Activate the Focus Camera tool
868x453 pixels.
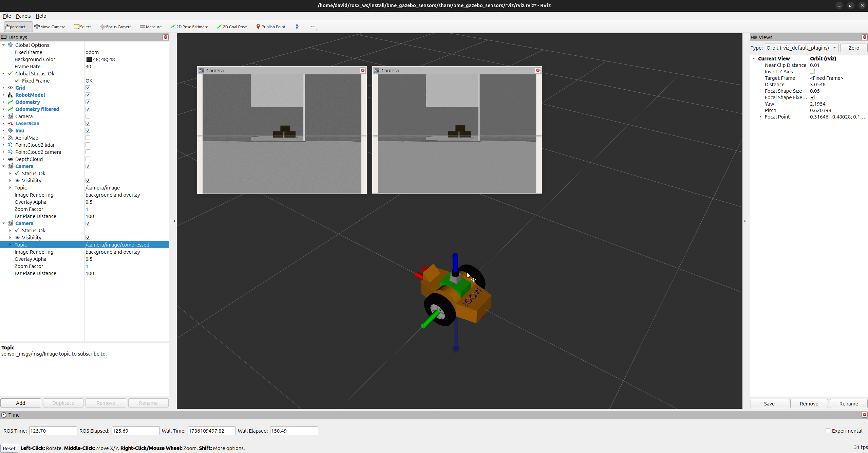tap(116, 26)
